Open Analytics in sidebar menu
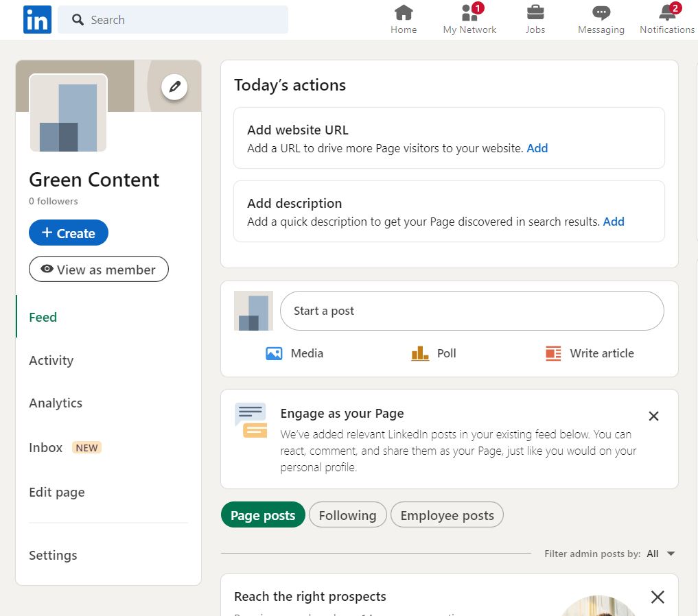 [x=56, y=403]
